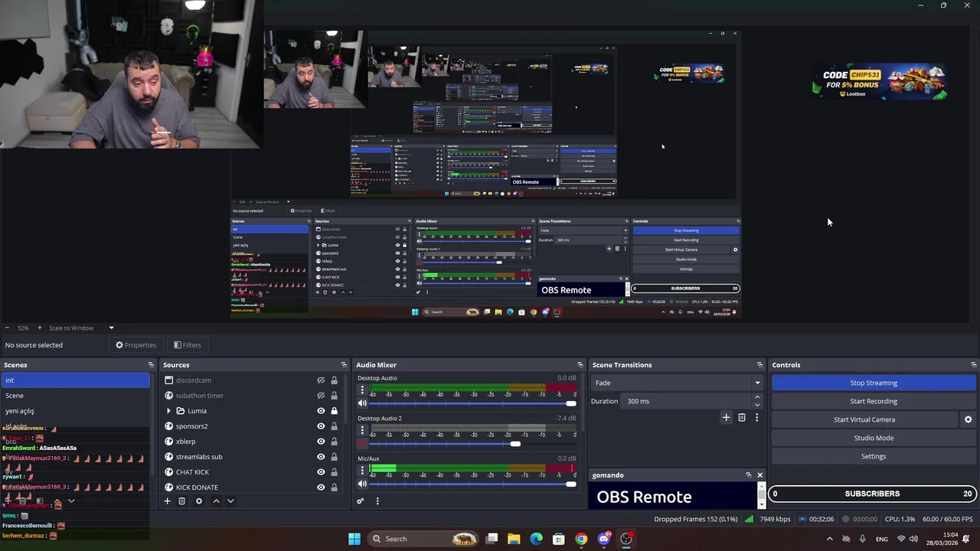980x551 pixels.
Task: Hide the sponsors2 source
Action: [321, 426]
